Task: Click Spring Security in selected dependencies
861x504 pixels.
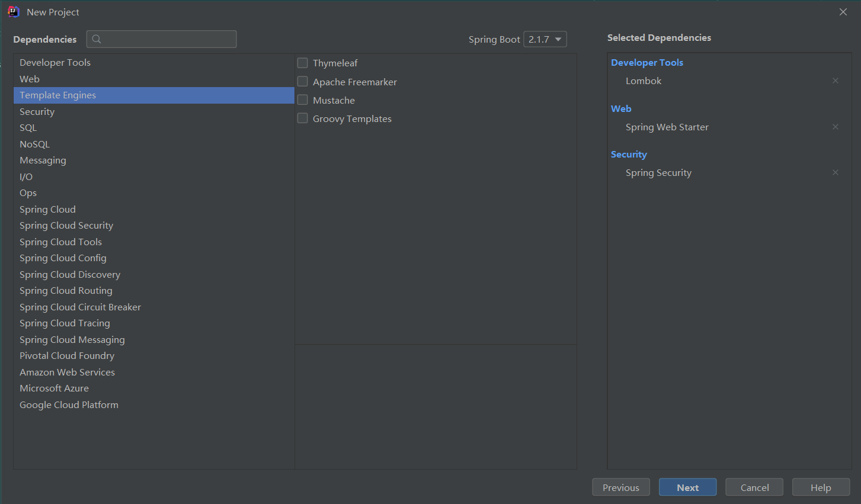Action: click(658, 172)
